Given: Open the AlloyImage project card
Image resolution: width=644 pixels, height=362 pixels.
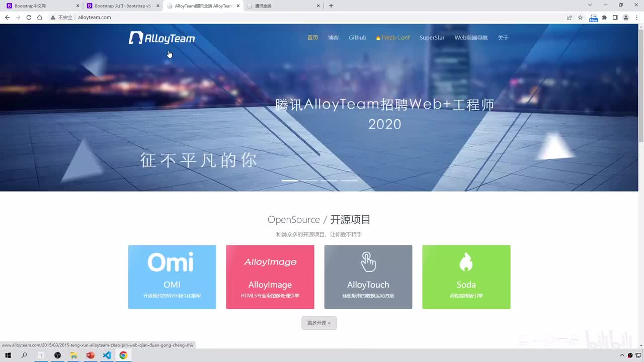Looking at the screenshot, I should [x=270, y=277].
